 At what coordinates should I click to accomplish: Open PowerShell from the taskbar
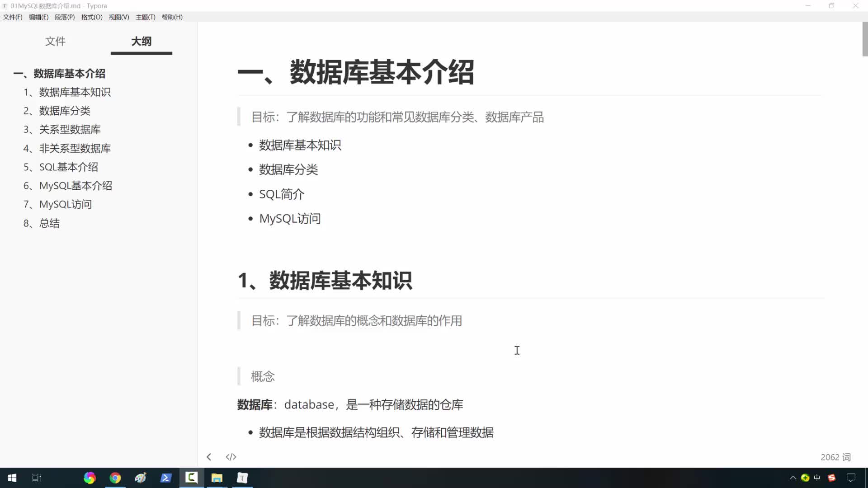(x=166, y=478)
